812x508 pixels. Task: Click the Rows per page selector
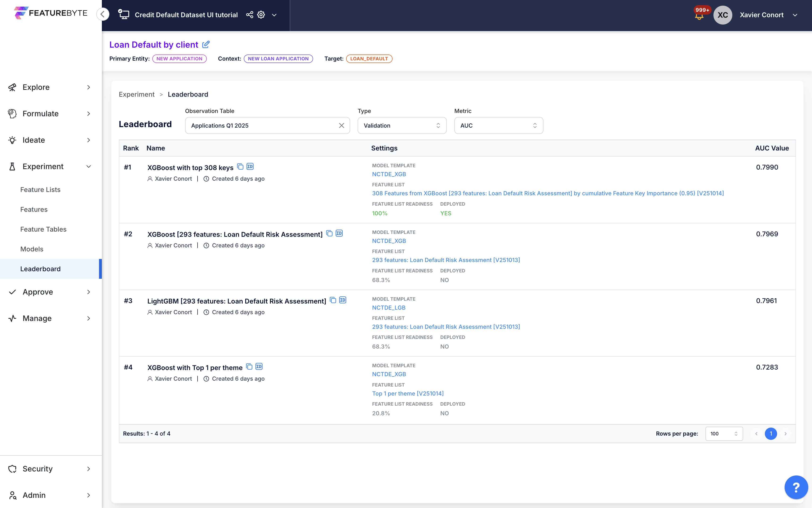[x=724, y=433]
